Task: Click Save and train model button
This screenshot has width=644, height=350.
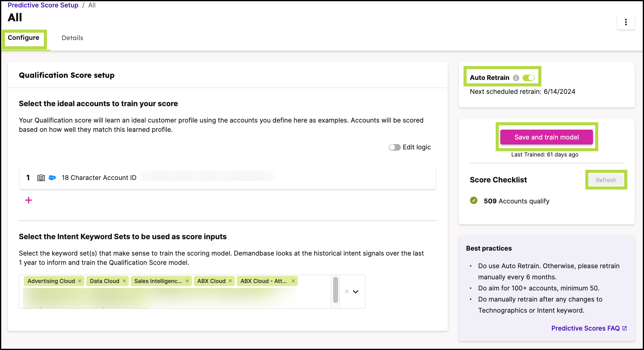Action: [546, 137]
